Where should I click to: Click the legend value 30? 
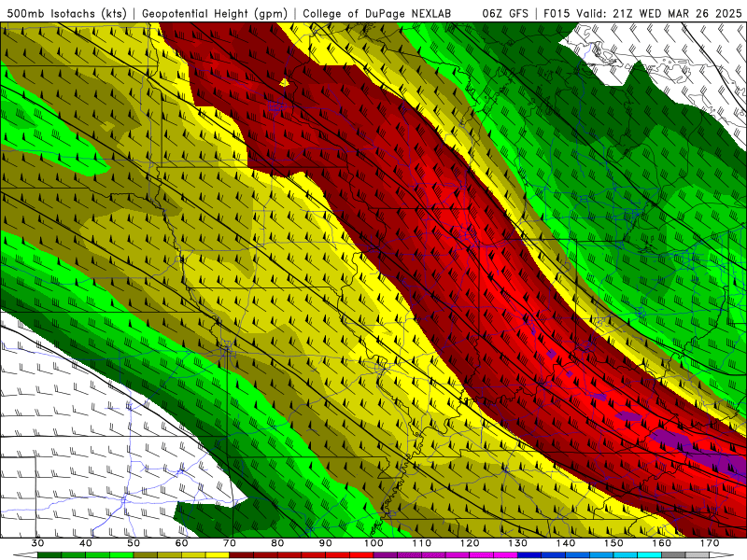[x=37, y=543]
